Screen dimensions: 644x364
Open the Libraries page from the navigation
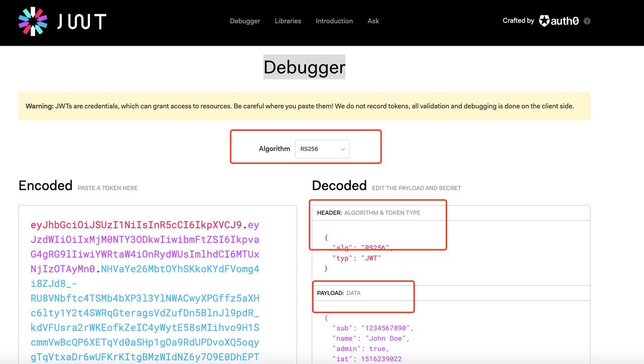coord(287,21)
